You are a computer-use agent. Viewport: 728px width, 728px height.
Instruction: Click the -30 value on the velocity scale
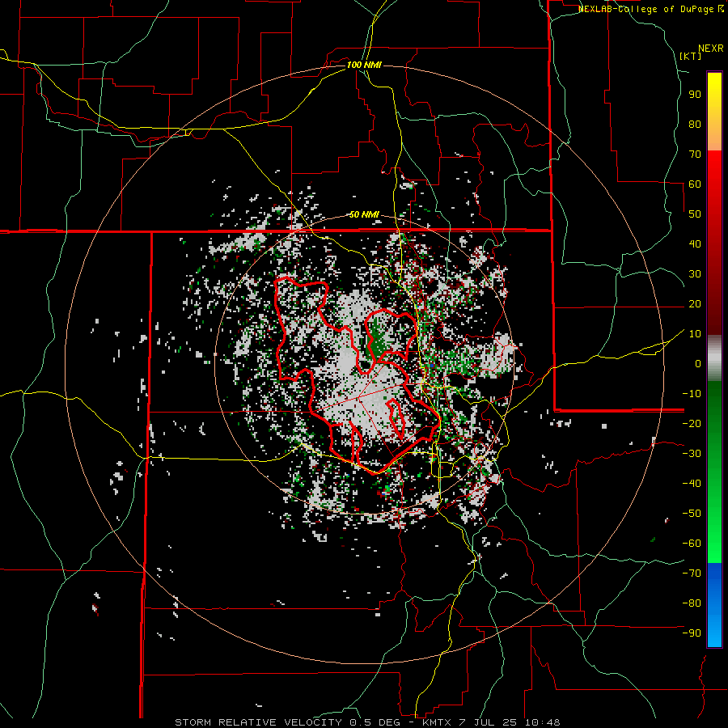692,454
